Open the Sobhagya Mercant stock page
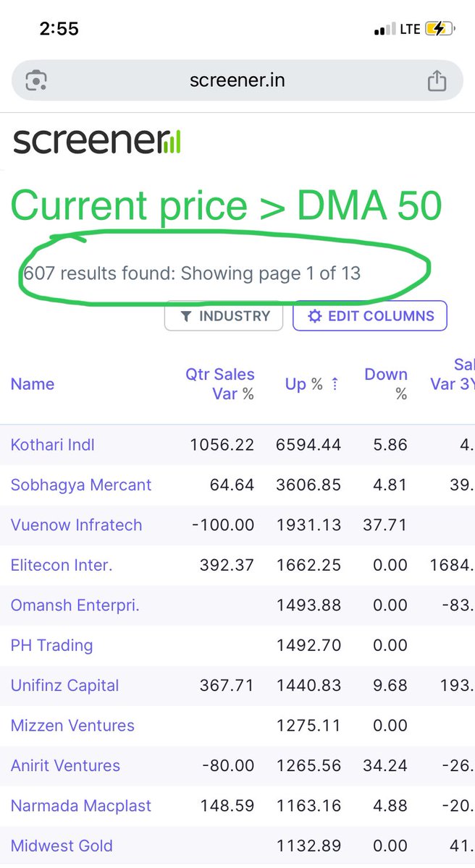This screenshot has width=475, height=868. coord(81,485)
